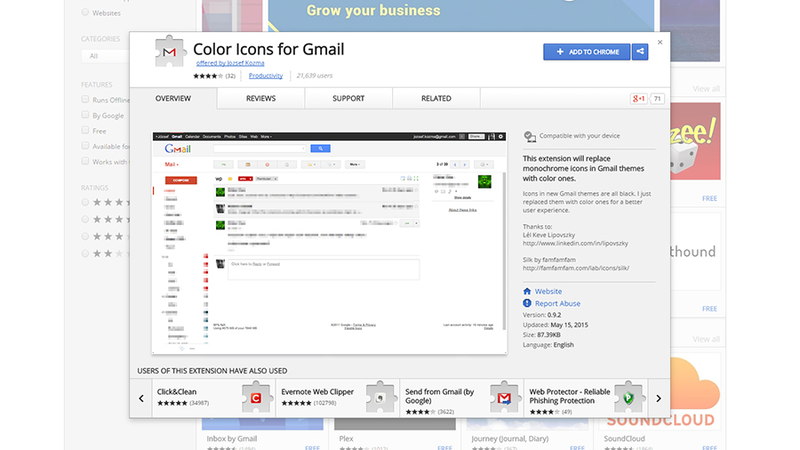This screenshot has height=450, width=800.
Task: Click the Inbox by Gmail background item
Action: (232, 438)
